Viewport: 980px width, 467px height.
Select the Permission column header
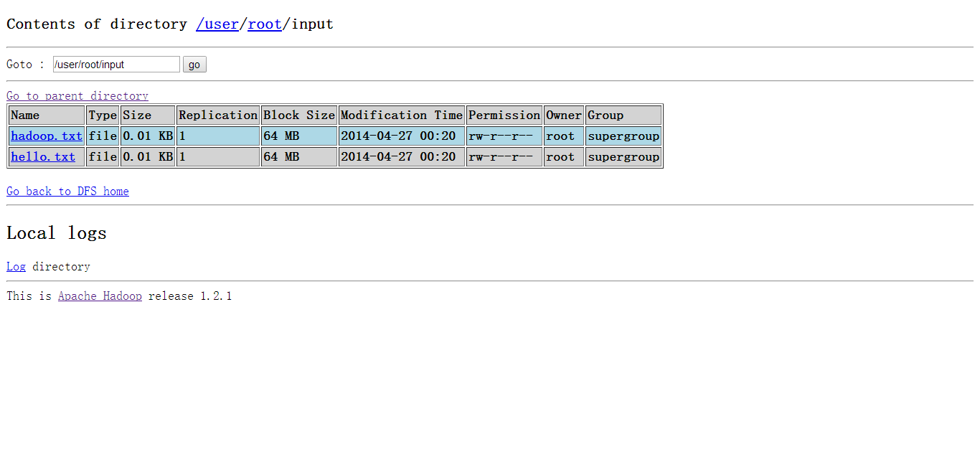(504, 115)
